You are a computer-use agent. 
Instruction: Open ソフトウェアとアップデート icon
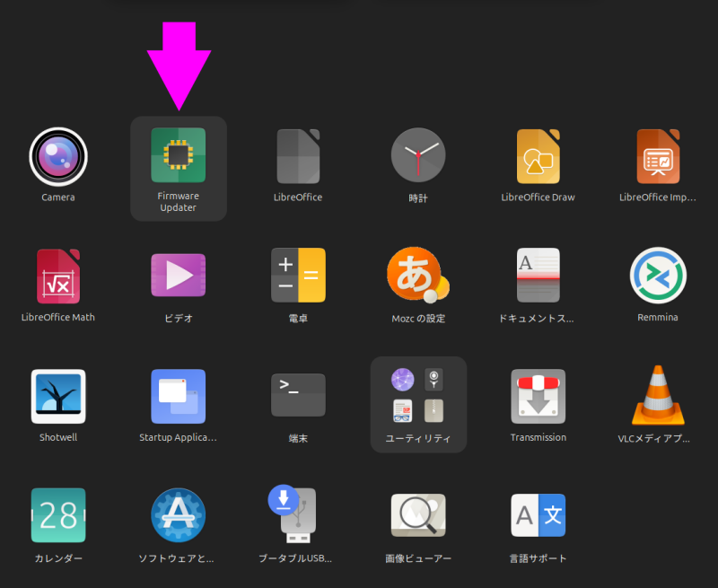coord(178,515)
